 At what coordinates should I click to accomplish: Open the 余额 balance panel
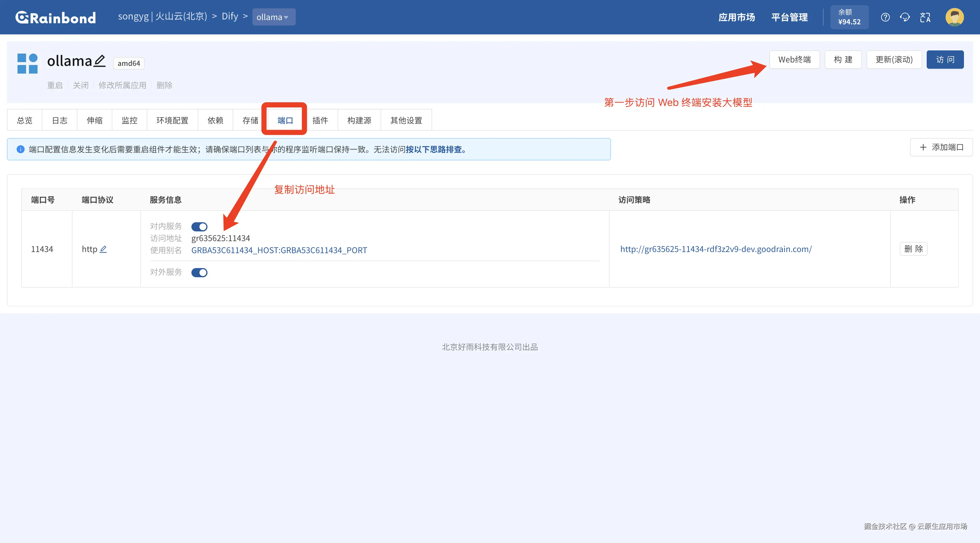pyautogui.click(x=849, y=17)
